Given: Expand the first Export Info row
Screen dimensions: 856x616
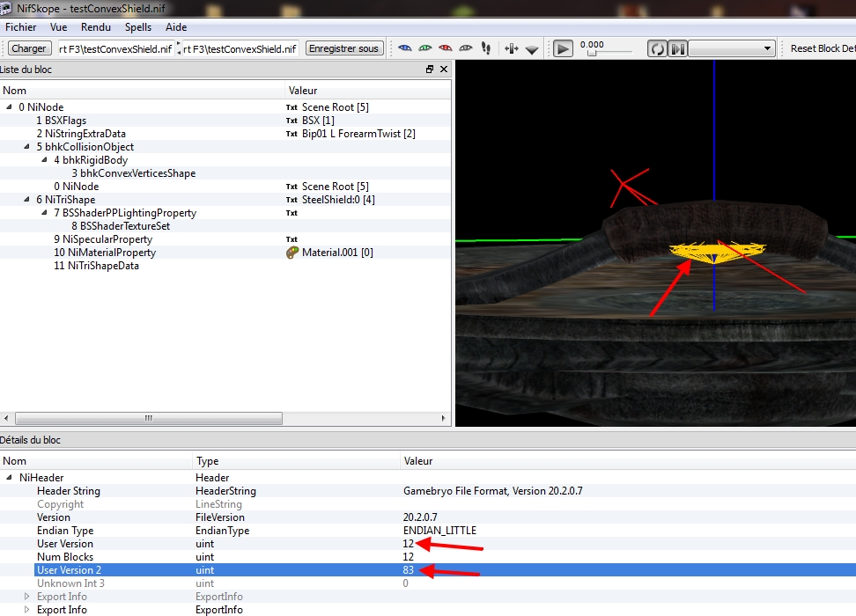Looking at the screenshot, I should 26,597.
